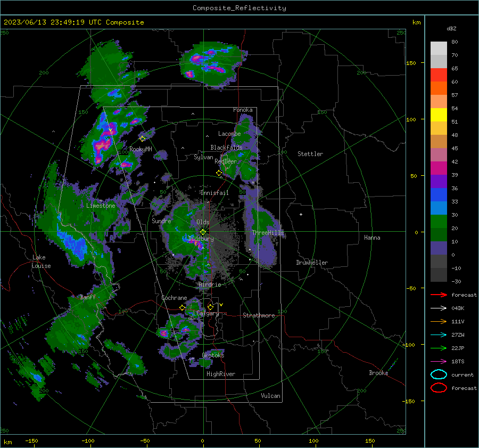The image size is (479, 448).
Task: Select the yellow 54–51 dBZ swatch
Action: coord(439,115)
